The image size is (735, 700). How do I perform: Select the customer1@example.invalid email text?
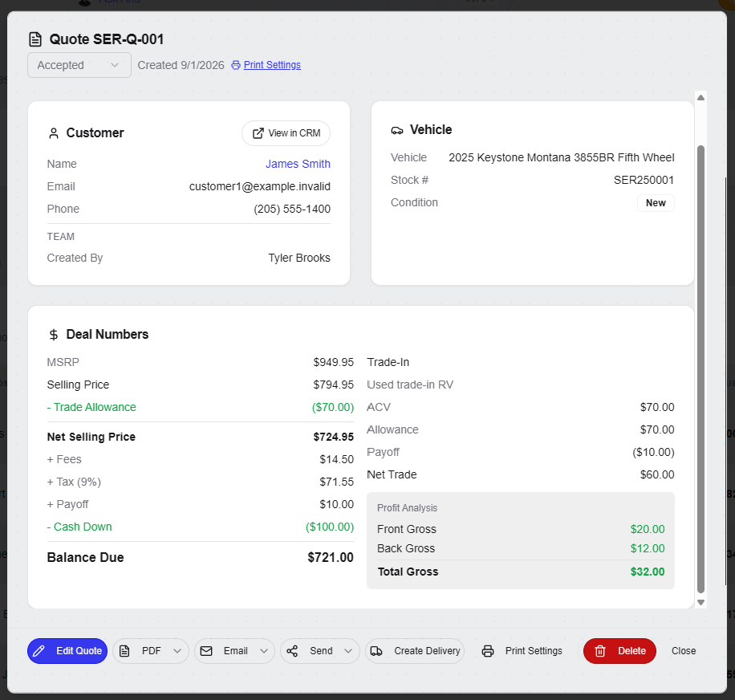(x=260, y=186)
